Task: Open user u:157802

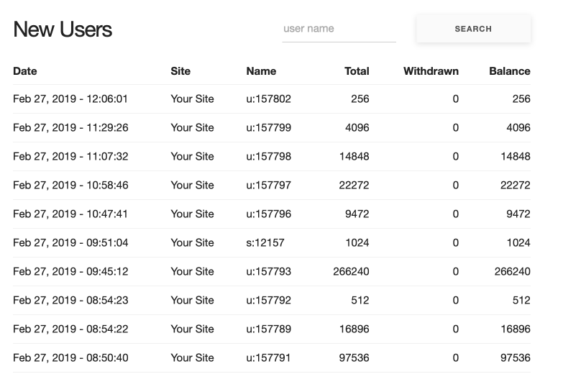Action: tap(269, 99)
